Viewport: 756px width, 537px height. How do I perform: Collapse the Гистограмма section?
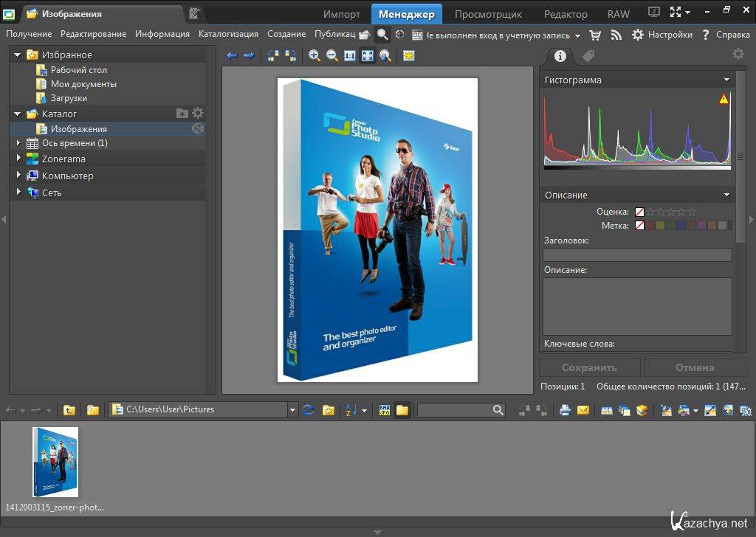(x=726, y=80)
